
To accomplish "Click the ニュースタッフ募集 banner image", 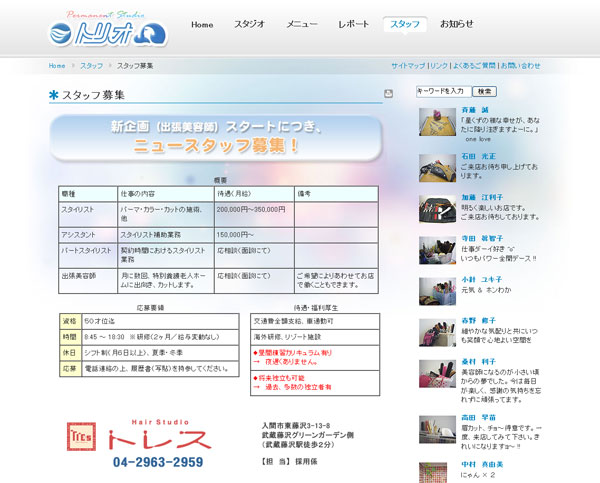I will tap(217, 138).
